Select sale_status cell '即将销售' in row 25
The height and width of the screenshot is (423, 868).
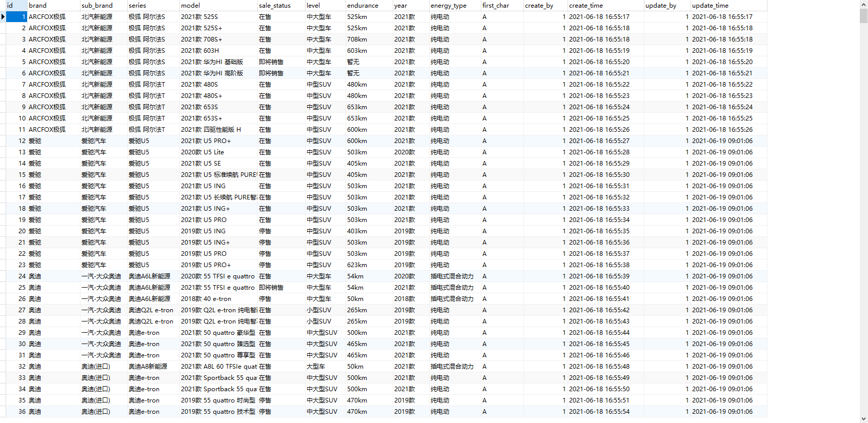[x=281, y=288]
